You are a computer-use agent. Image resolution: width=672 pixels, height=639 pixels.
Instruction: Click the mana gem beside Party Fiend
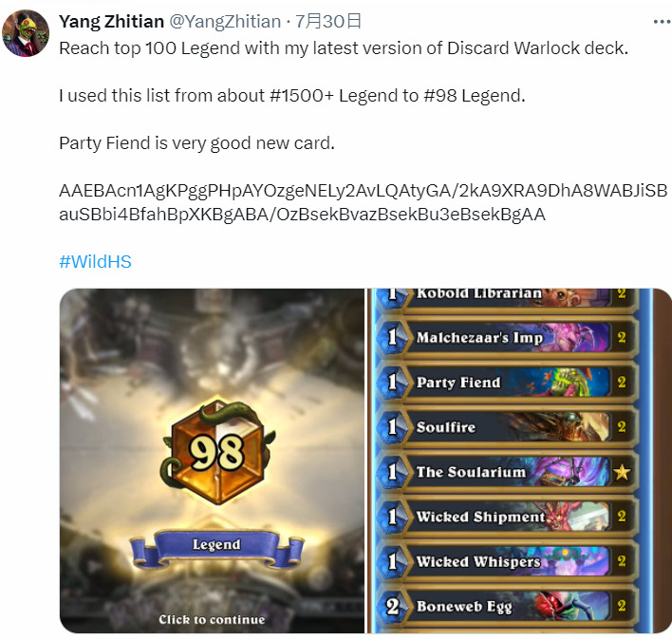[392, 382]
